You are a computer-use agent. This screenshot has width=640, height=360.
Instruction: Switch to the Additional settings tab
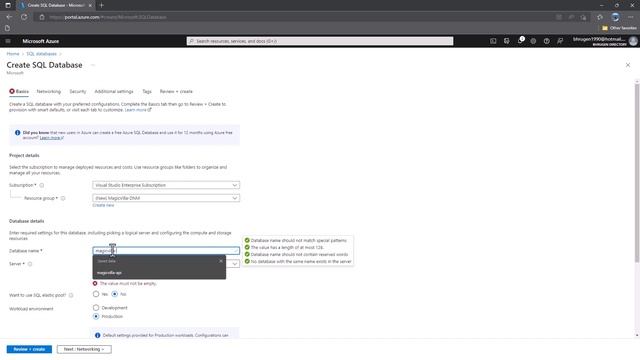pos(114,91)
